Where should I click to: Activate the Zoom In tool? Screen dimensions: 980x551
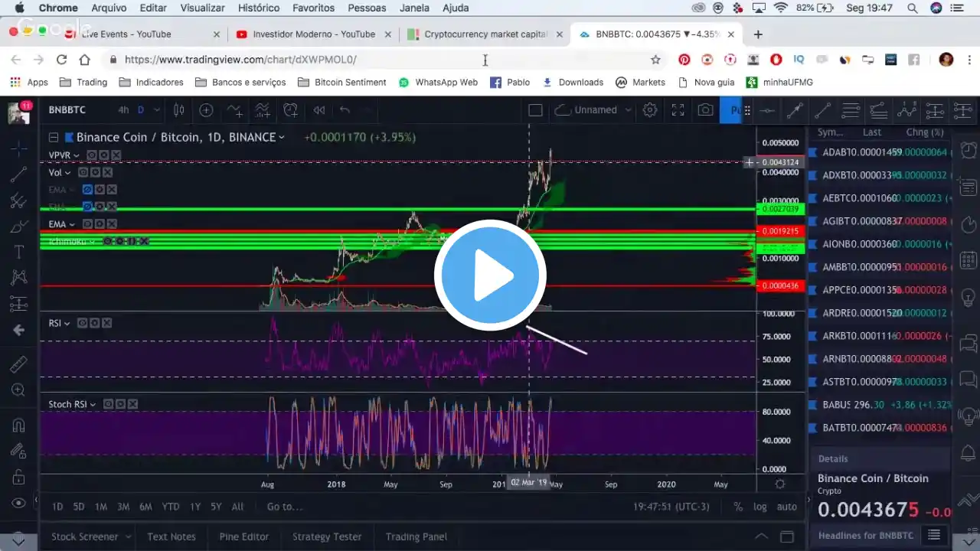(18, 390)
